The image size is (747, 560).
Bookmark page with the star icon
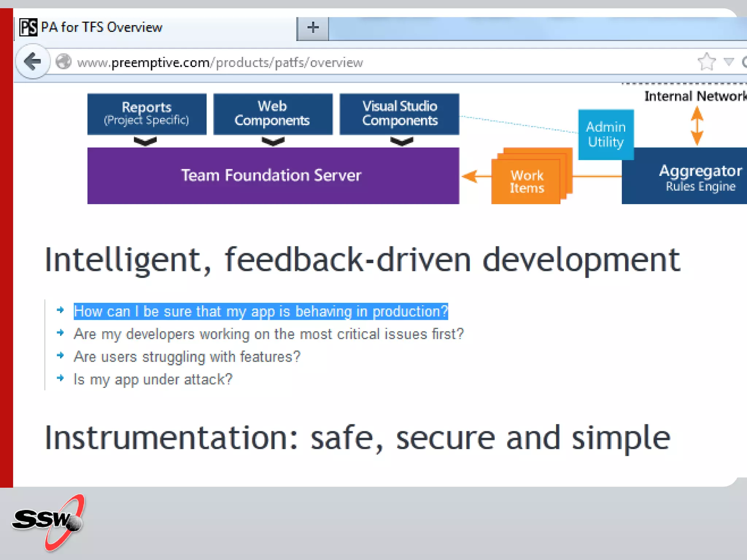tap(707, 62)
